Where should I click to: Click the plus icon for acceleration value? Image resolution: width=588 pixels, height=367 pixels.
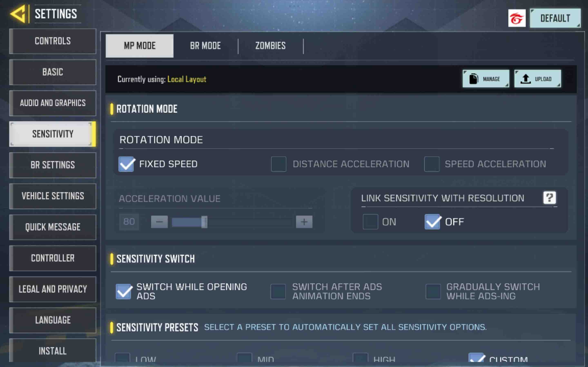[x=304, y=222]
